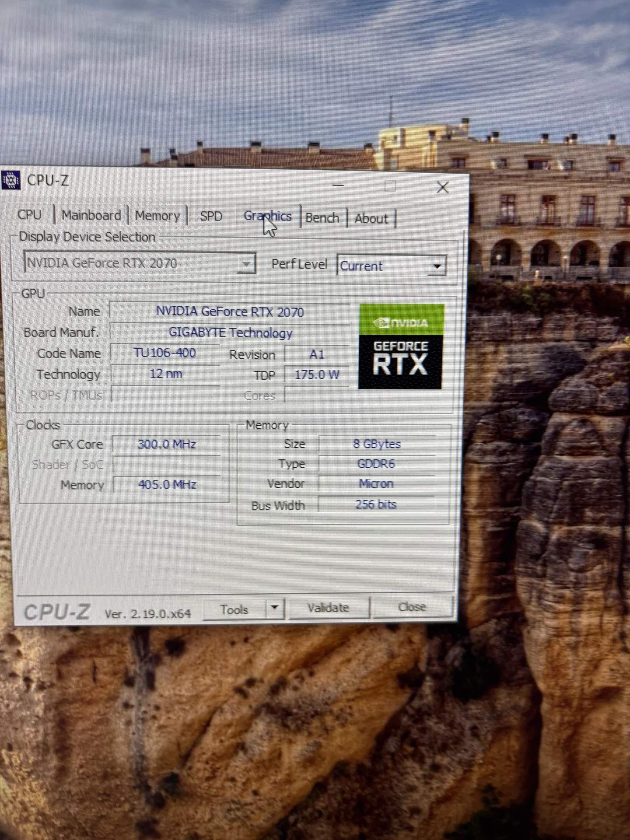Click the NVIDIA GeForce RTX logo image
630x840 pixels.
[401, 346]
